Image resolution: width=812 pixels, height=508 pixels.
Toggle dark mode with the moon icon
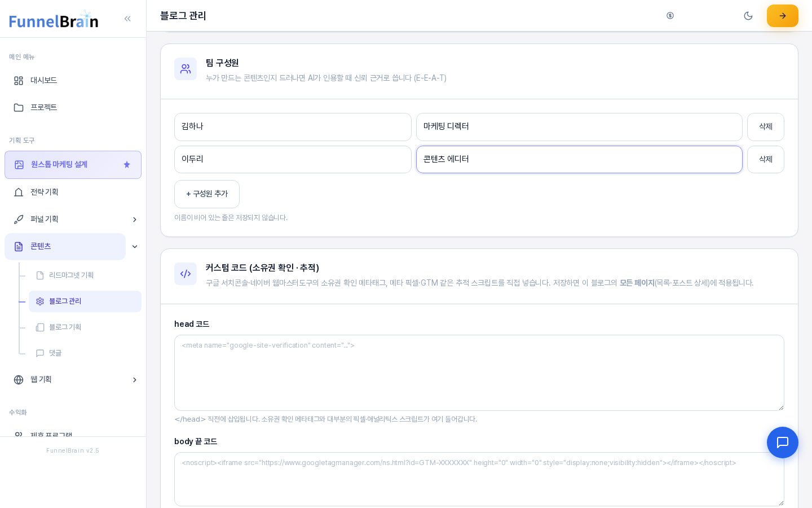(x=748, y=16)
